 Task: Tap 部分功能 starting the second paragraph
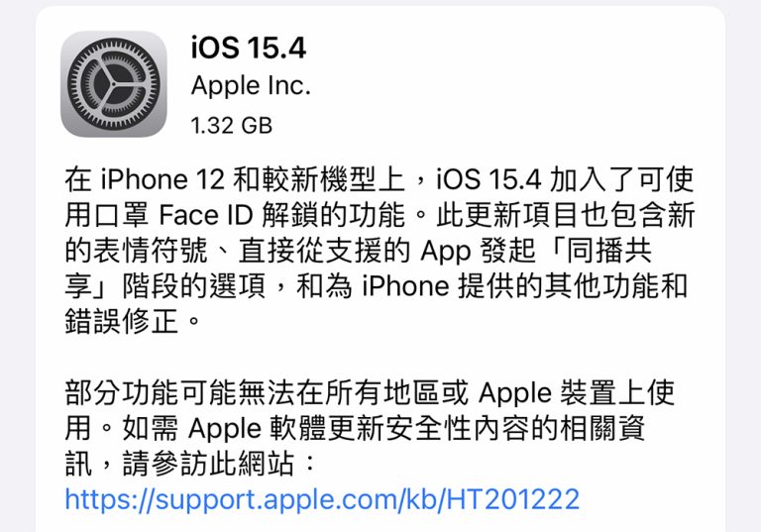click(122, 393)
